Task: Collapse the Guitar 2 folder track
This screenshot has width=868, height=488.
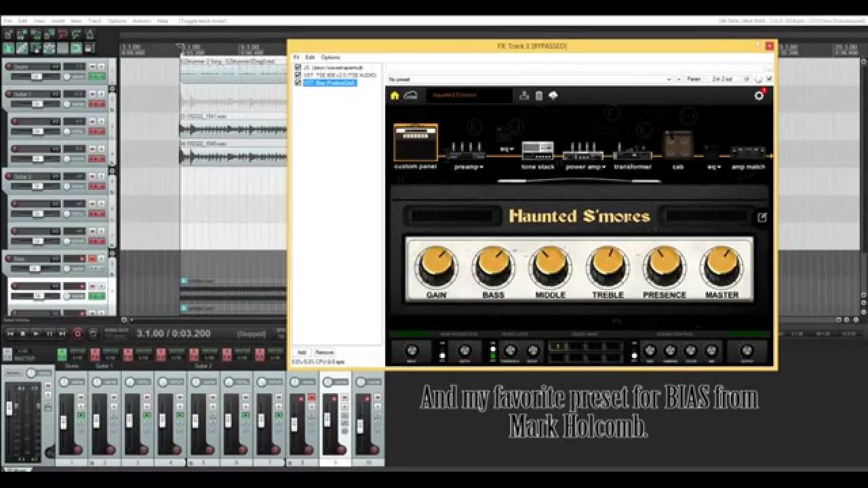Action: [x=113, y=171]
